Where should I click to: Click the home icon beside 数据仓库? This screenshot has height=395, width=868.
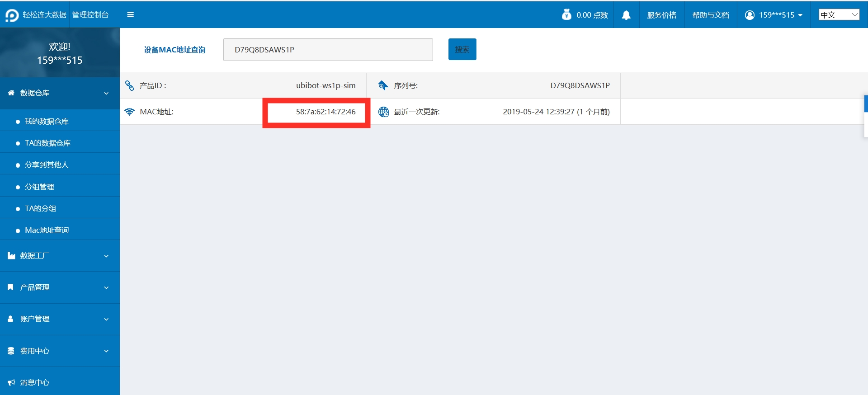tap(11, 93)
